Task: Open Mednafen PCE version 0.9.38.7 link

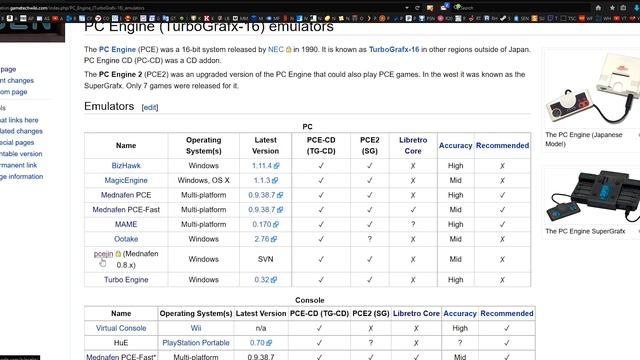Action: [265, 195]
